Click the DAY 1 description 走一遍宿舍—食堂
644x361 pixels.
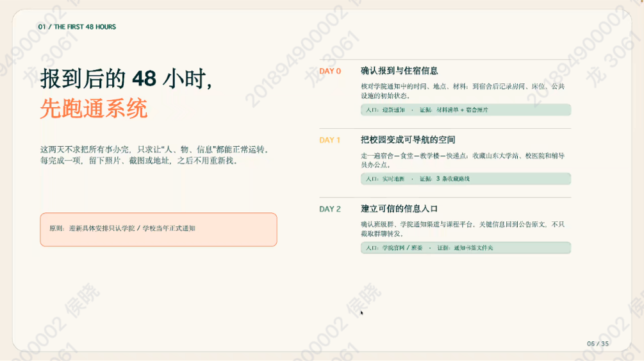point(463,160)
